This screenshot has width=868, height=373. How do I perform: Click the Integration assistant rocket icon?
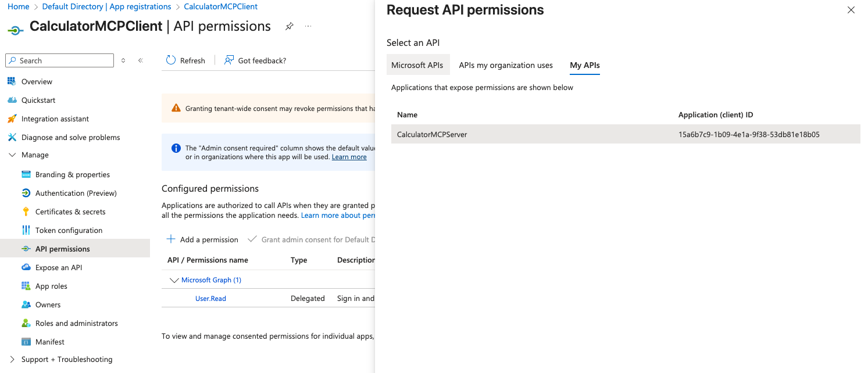tap(12, 119)
